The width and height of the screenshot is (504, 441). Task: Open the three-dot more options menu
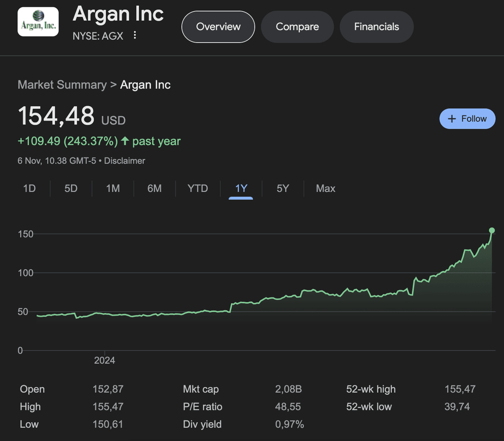[135, 35]
